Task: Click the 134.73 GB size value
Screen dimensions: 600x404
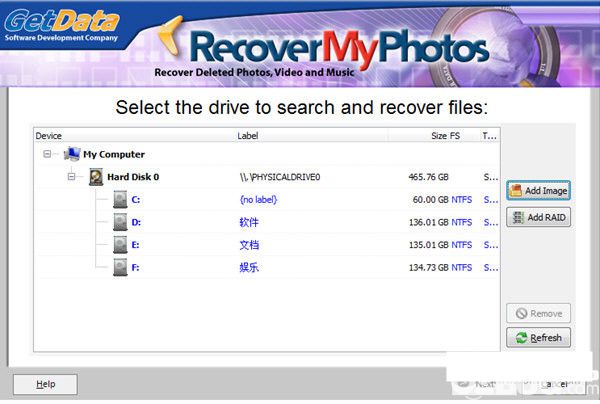Action: (429, 267)
